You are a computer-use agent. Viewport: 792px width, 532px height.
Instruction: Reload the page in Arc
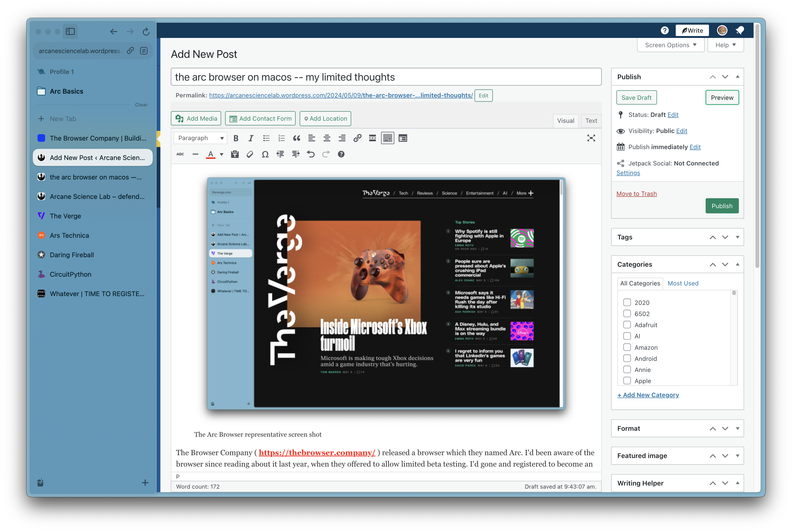coord(146,32)
